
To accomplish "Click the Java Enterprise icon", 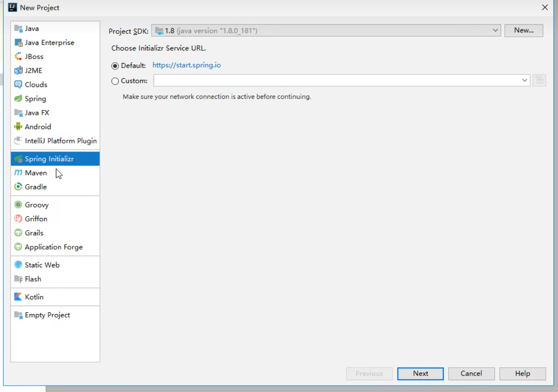I will (x=18, y=43).
